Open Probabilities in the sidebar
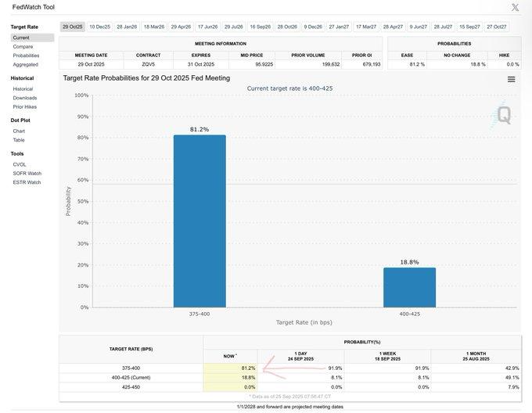 [x=26, y=56]
